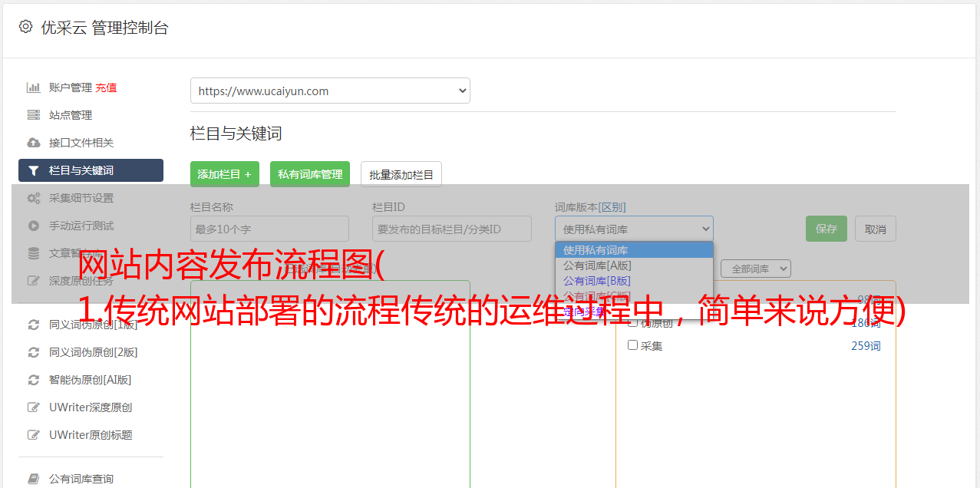
Task: Select the 栏目与关键词 filter icon
Action: [x=34, y=170]
